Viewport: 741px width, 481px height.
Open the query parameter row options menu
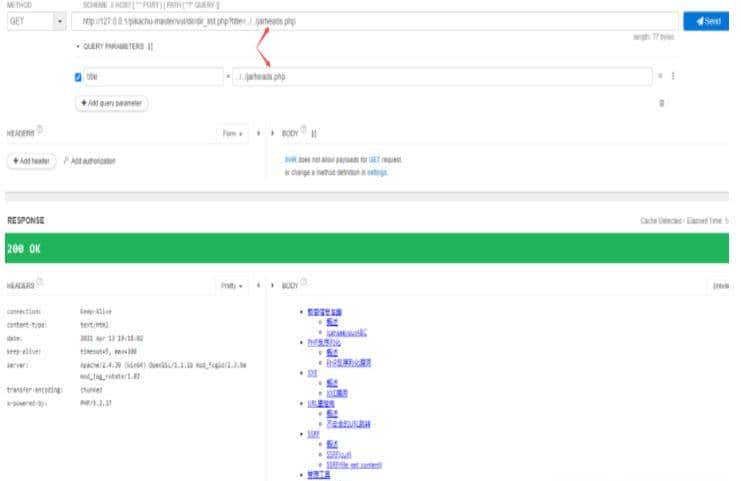(x=673, y=76)
